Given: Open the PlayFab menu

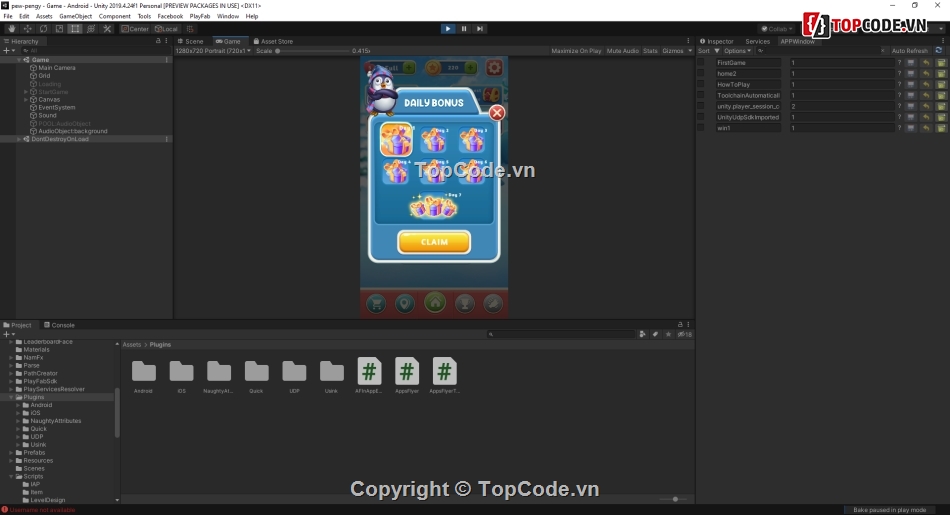Looking at the screenshot, I should [x=199, y=16].
